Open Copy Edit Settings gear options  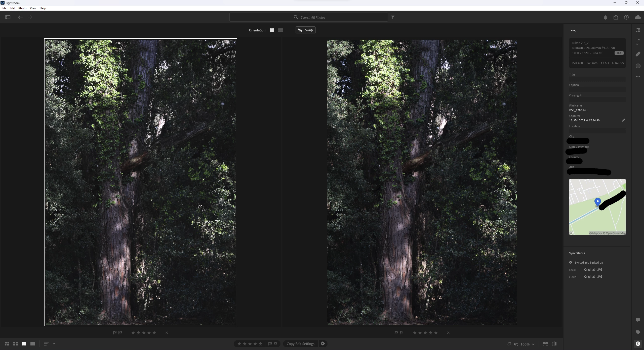[x=323, y=343]
